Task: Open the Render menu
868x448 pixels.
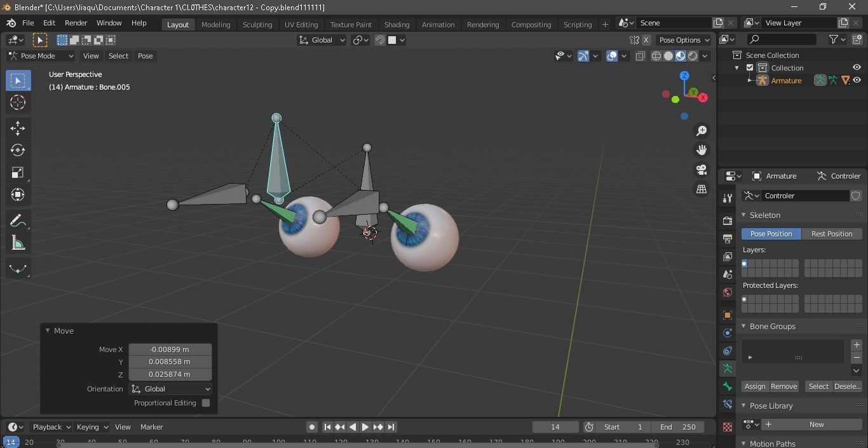Action: tap(76, 23)
